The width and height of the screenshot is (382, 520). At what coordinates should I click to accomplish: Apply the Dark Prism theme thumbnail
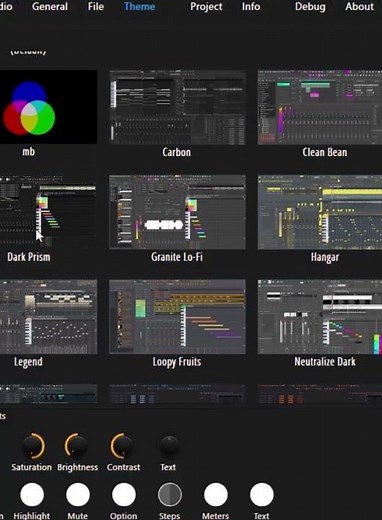48,212
